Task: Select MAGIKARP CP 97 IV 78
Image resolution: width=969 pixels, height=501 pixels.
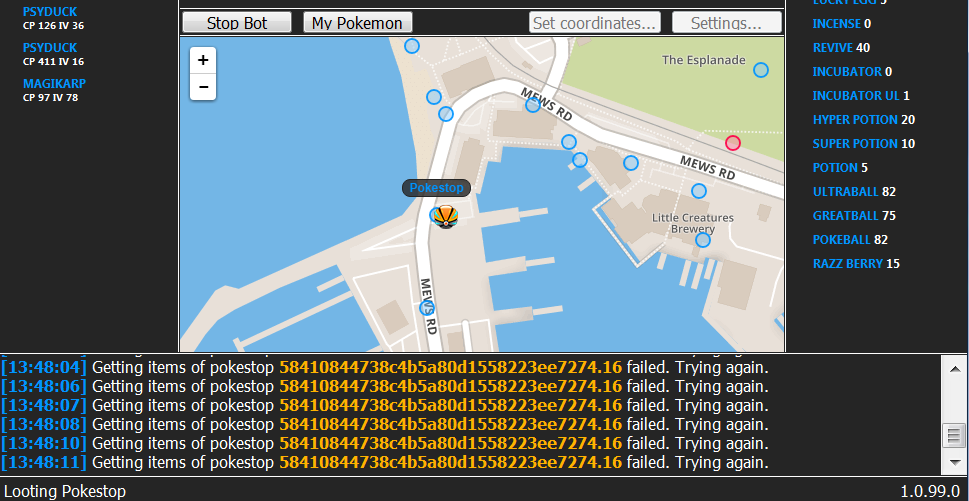Action: [x=54, y=90]
